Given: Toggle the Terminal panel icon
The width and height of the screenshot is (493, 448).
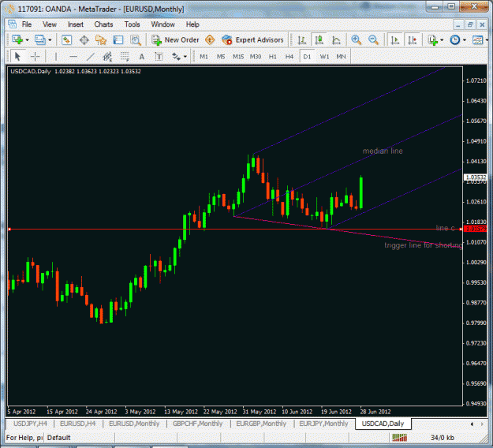Looking at the screenshot, I should [118, 40].
